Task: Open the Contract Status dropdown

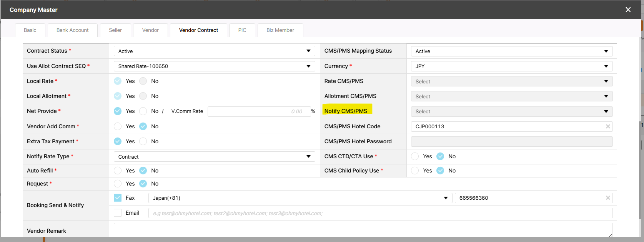Action: click(x=214, y=51)
